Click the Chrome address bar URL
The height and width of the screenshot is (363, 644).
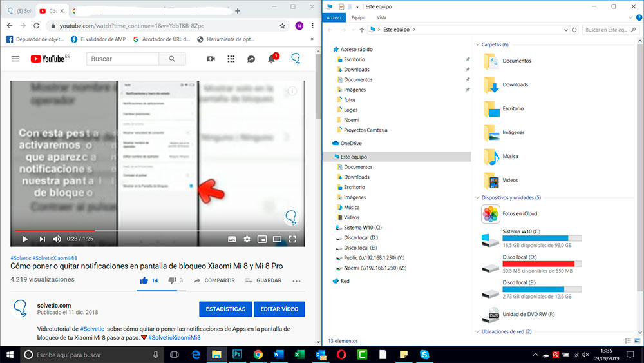(131, 26)
